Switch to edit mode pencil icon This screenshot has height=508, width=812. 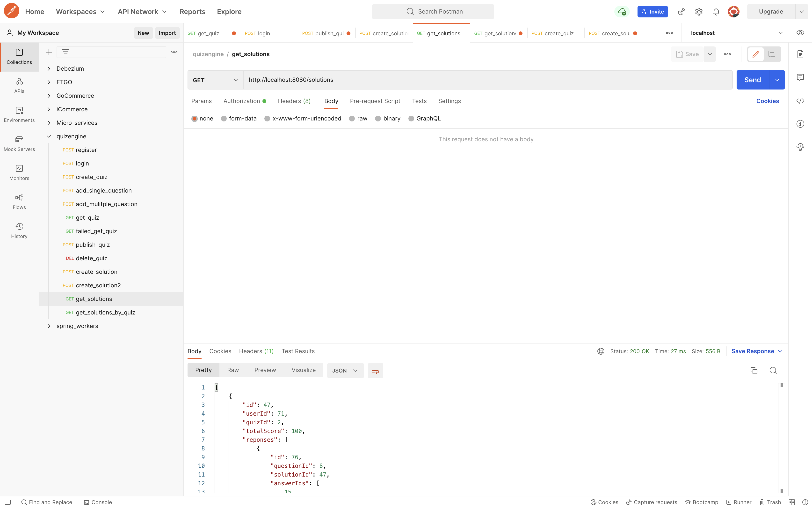click(x=756, y=54)
